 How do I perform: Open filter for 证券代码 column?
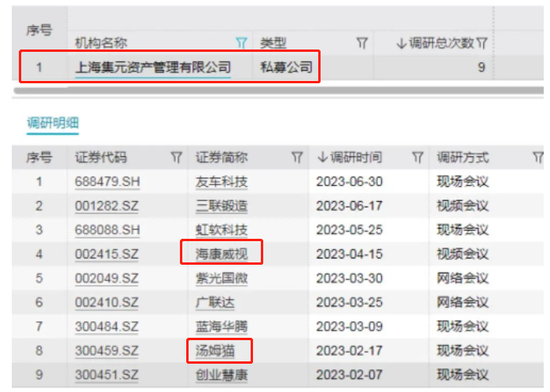pyautogui.click(x=176, y=157)
